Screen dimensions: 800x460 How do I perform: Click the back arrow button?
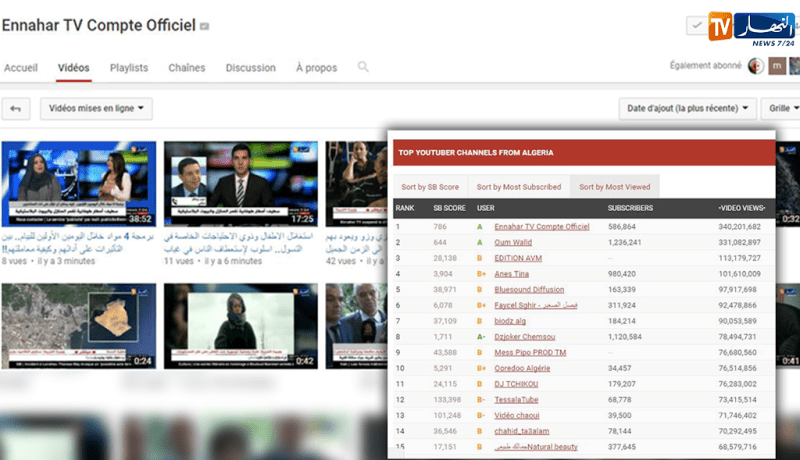pos(15,109)
